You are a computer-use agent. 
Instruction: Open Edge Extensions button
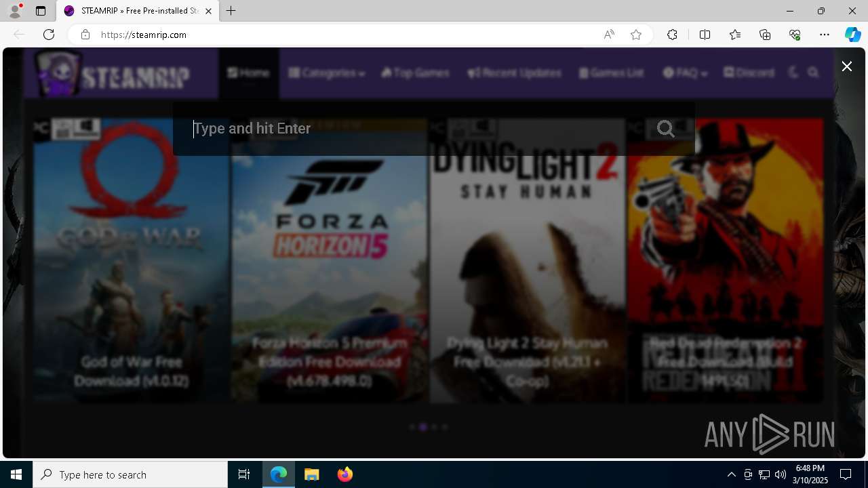(672, 35)
